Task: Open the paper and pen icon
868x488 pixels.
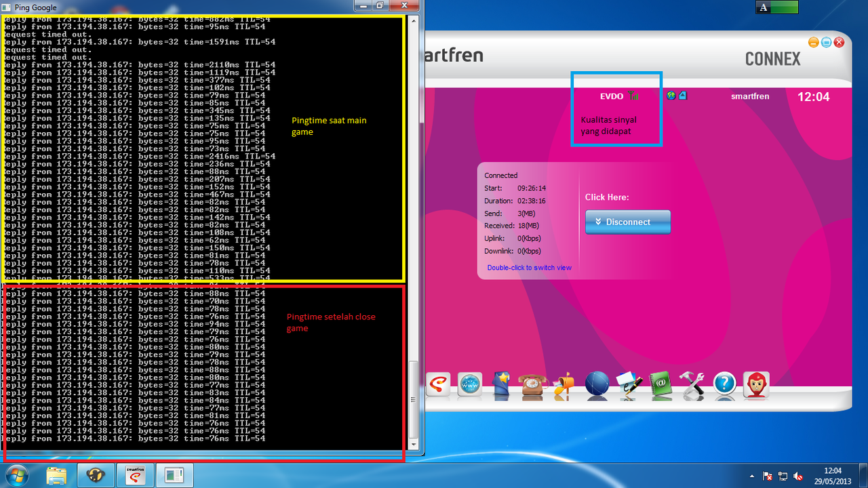Action: (x=629, y=384)
